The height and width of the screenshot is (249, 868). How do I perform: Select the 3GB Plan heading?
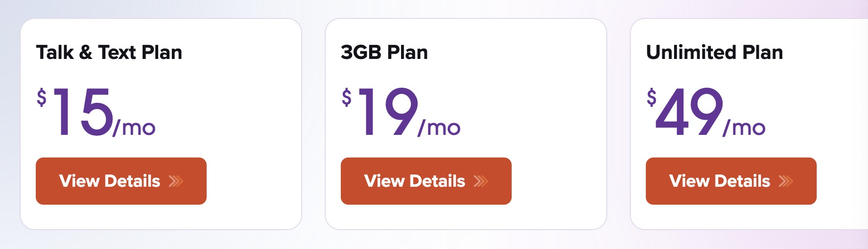click(x=384, y=52)
